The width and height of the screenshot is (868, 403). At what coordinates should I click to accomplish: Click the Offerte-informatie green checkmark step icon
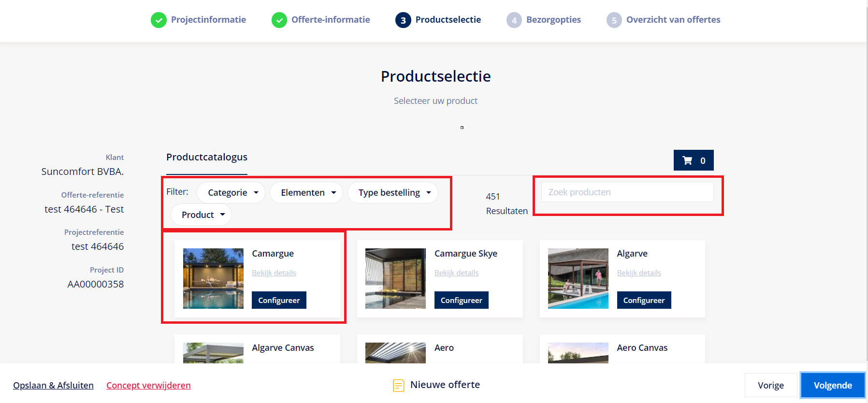[x=279, y=20]
